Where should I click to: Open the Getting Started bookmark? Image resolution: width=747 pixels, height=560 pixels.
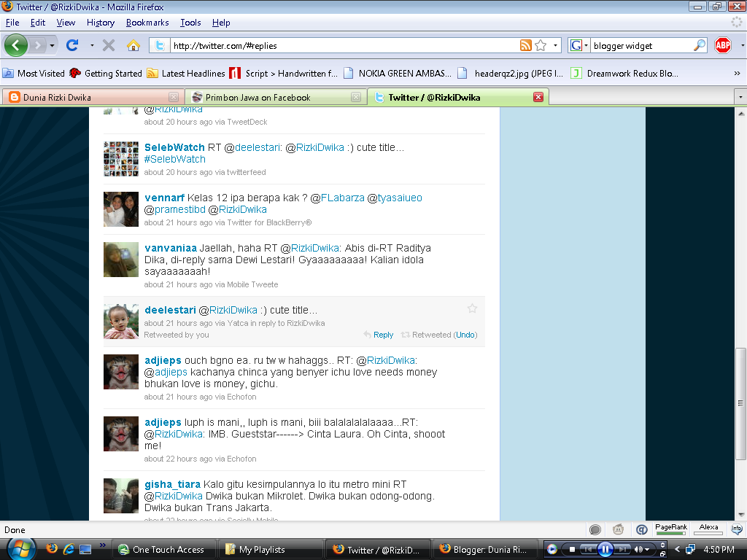pyautogui.click(x=106, y=74)
